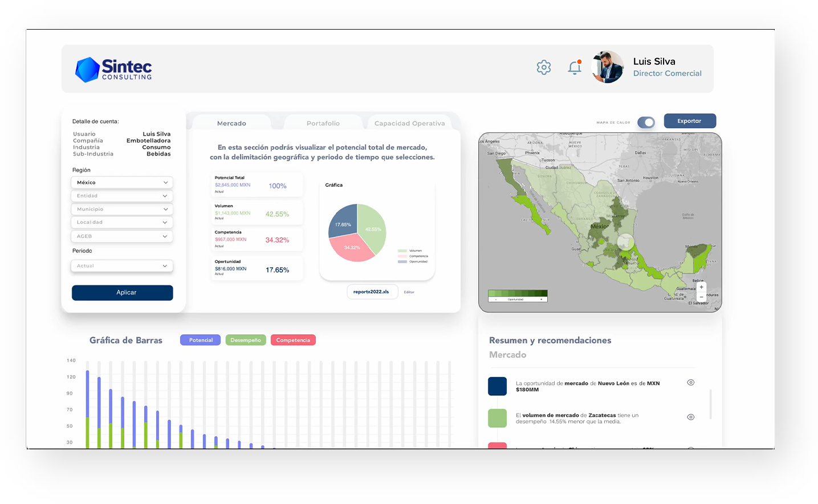Click the recommendations panel scrollbar
Viewport: 818px width, 504px height.
[x=711, y=404]
